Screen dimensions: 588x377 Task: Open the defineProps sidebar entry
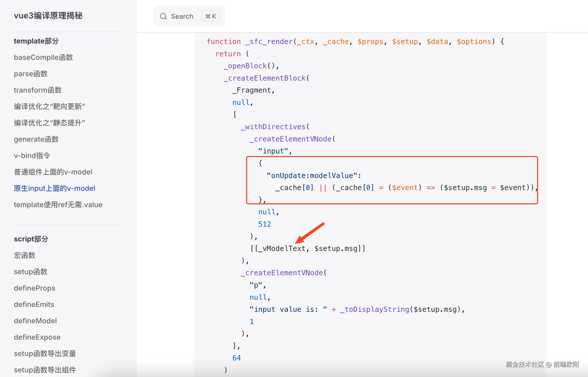point(35,288)
